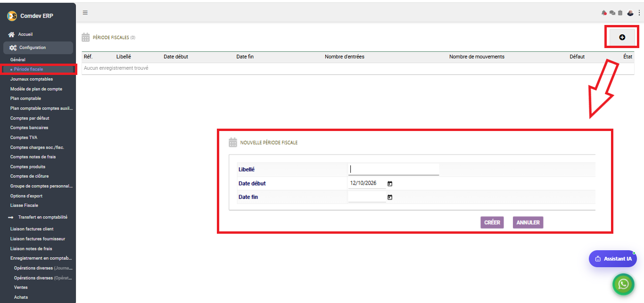Open Comptes bancaires menu item
This screenshot has height=303, width=644.
29,128
